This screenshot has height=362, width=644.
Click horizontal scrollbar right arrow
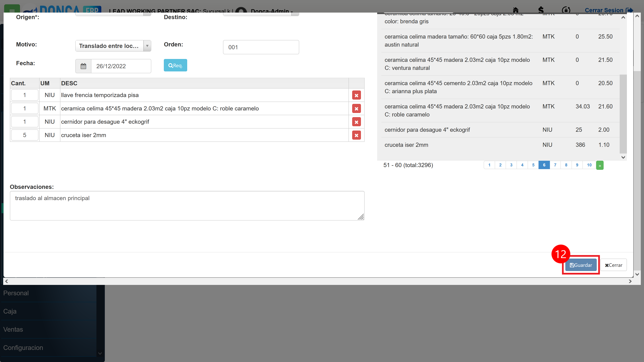[630, 281]
